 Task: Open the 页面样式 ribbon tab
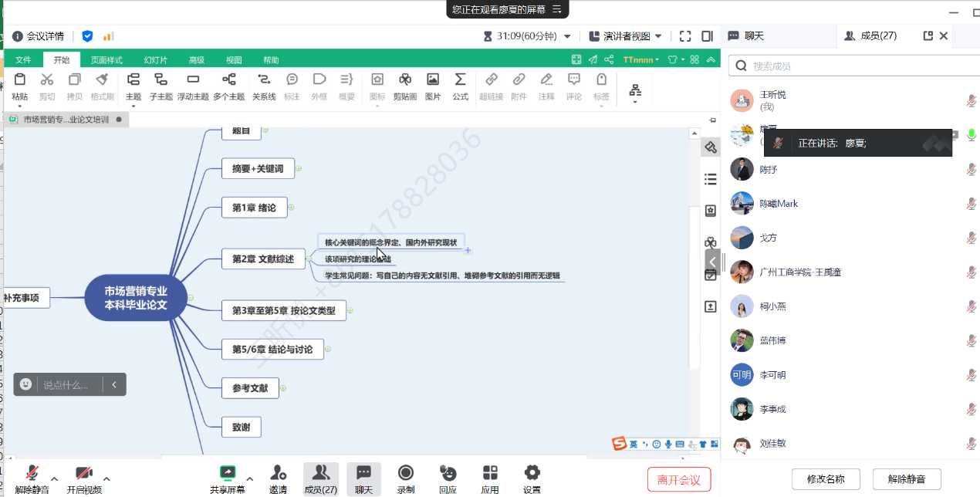tap(106, 60)
